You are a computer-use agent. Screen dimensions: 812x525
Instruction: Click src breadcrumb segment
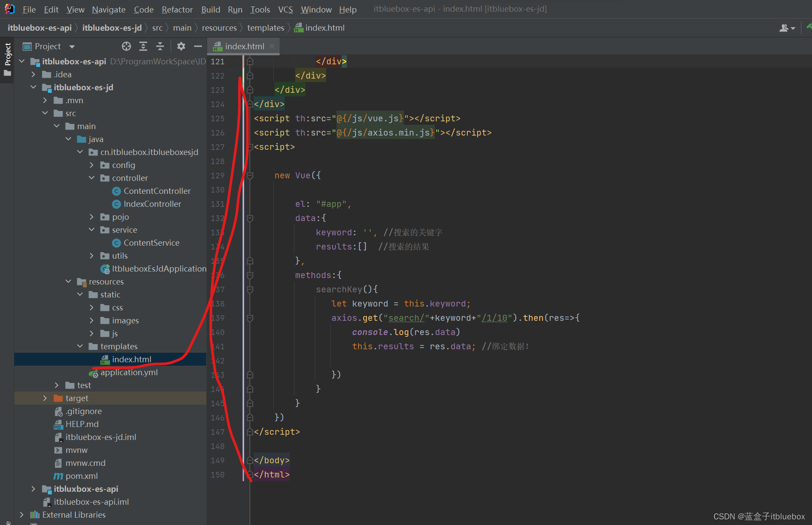point(157,28)
